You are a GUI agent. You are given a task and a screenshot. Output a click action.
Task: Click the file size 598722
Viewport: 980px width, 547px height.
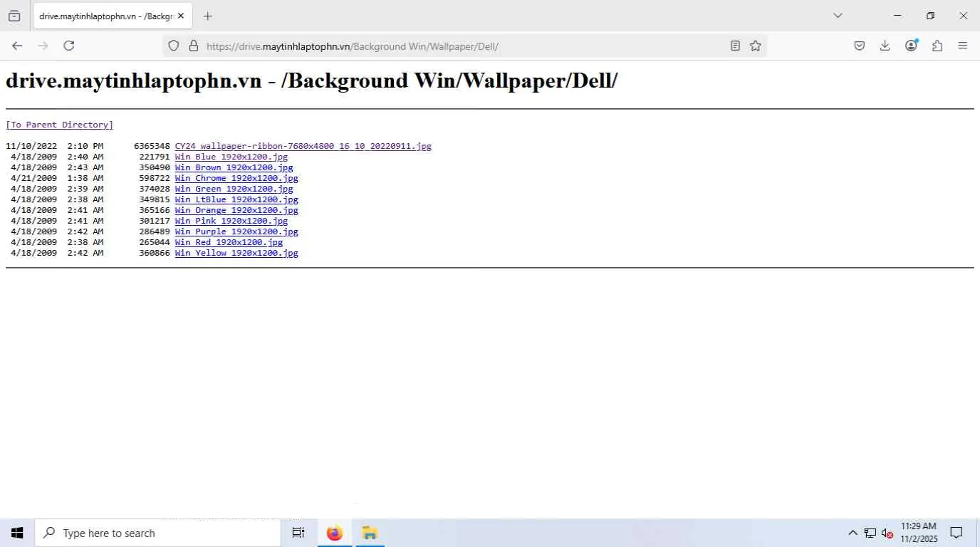pyautogui.click(x=155, y=178)
